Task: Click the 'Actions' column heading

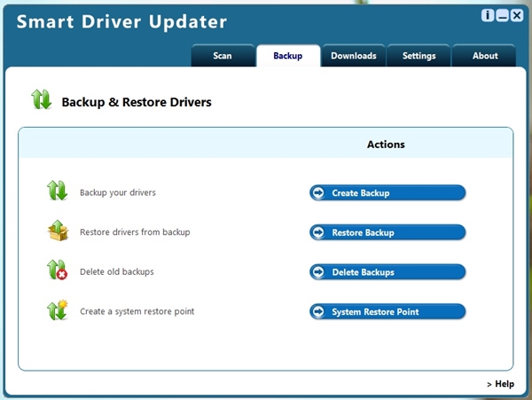Action: click(386, 145)
